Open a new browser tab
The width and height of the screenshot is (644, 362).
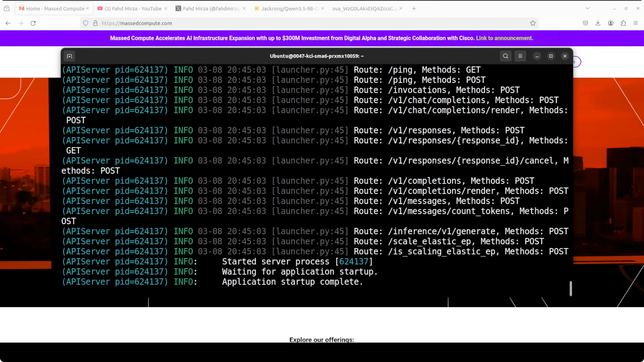pyautogui.click(x=414, y=9)
